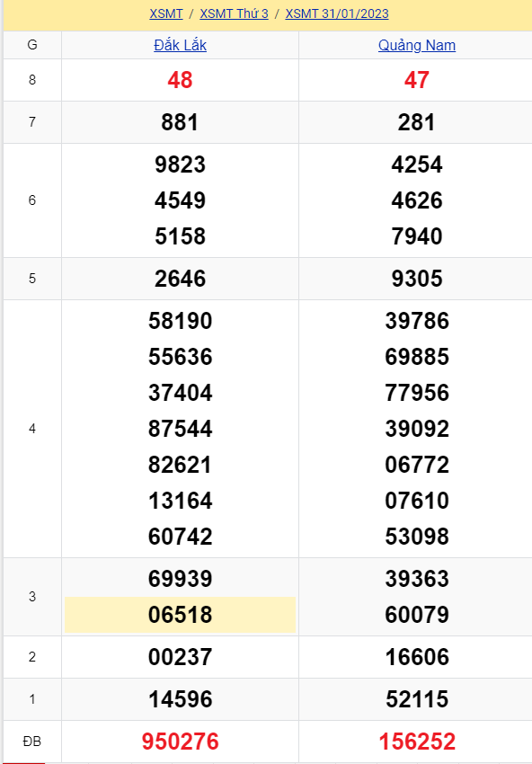
Task: Select the highlighted number 06518
Action: pyautogui.click(x=181, y=615)
